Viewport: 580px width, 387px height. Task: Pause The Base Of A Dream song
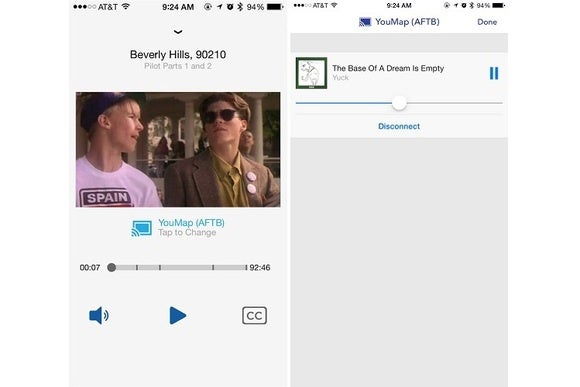click(494, 73)
